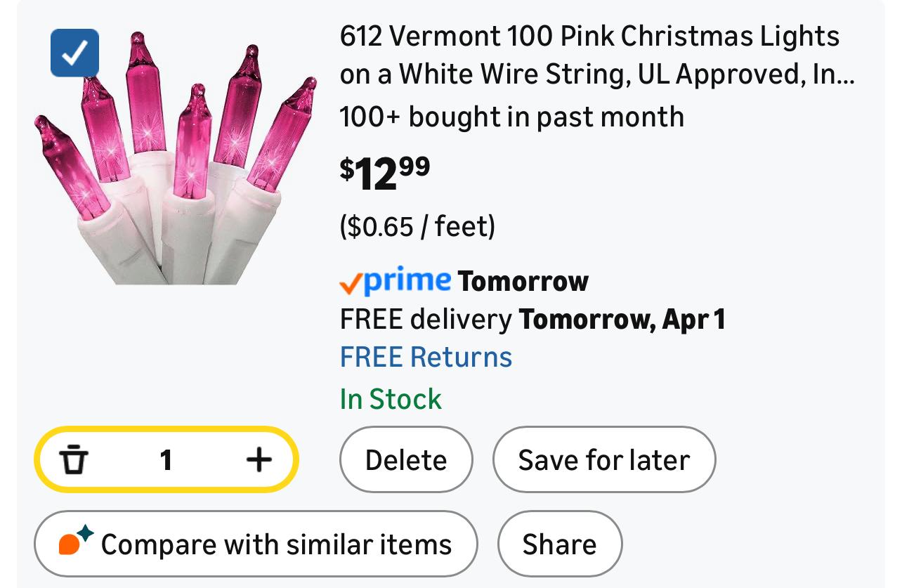Open the pink Christmas lights product image
This screenshot has width=902, height=588.
click(x=176, y=162)
